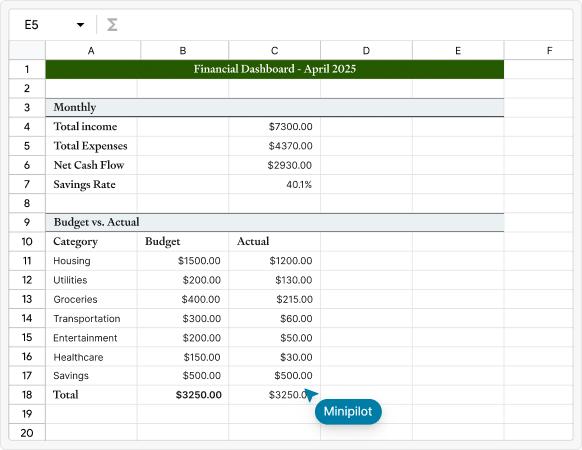This screenshot has height=450, width=582.
Task: Select the Category column heading cell
Action: [x=91, y=242]
